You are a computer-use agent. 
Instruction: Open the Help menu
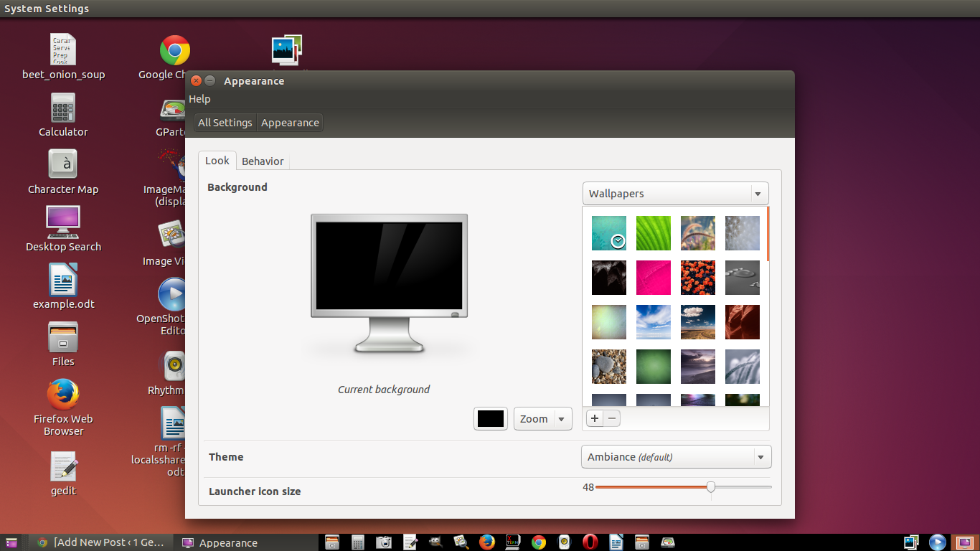199,99
